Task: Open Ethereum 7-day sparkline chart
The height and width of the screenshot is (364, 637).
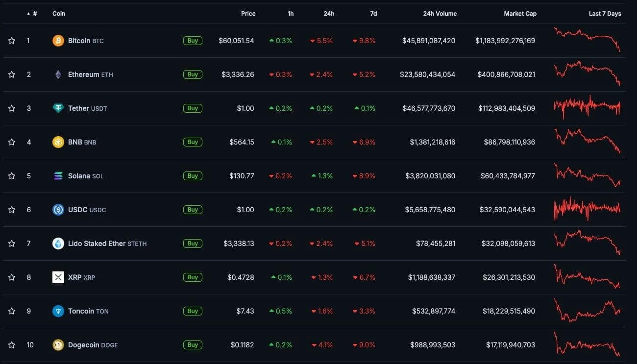Action: point(587,73)
